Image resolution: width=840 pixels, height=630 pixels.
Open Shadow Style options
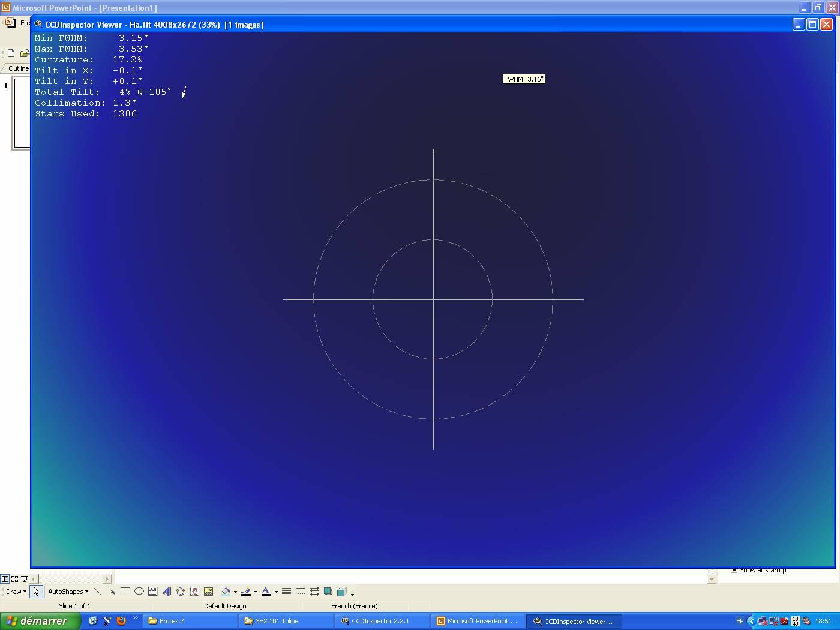coord(328,592)
